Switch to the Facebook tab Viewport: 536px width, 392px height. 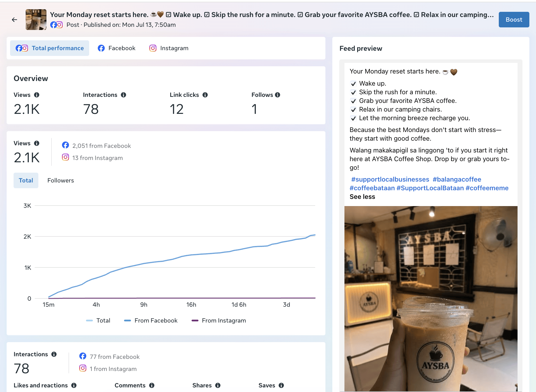[116, 48]
